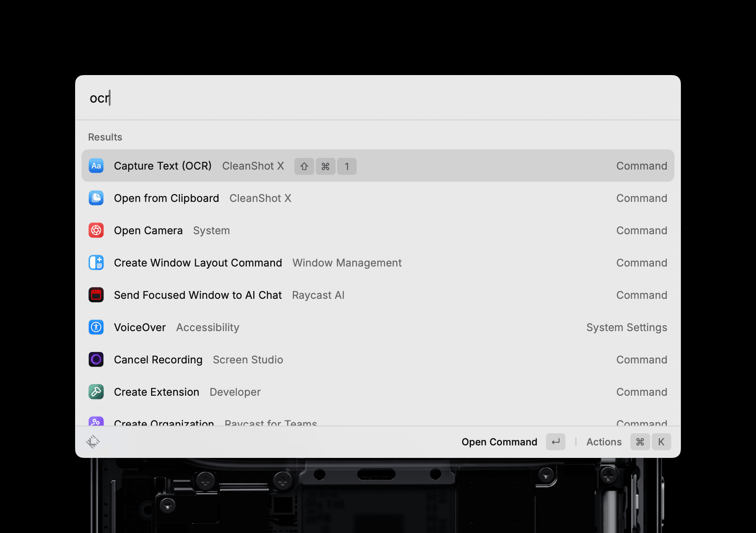Click the Create Extension hammer icon

click(x=96, y=392)
